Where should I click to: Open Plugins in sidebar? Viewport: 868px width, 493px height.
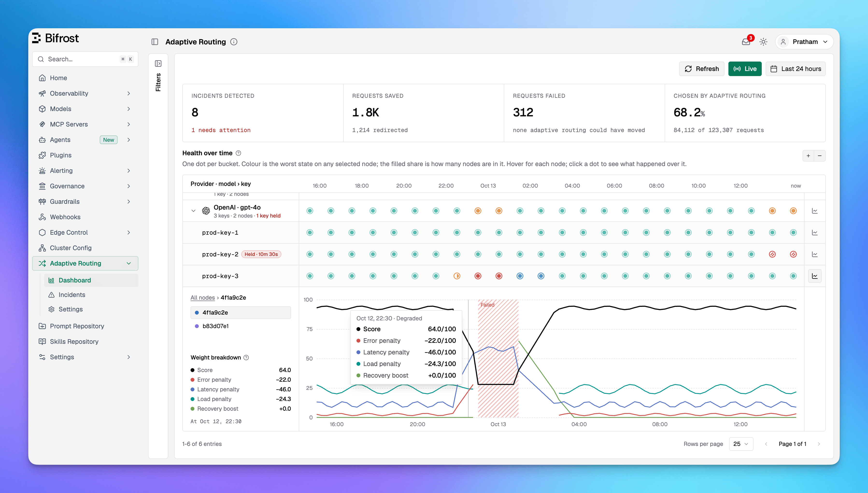[85, 155]
